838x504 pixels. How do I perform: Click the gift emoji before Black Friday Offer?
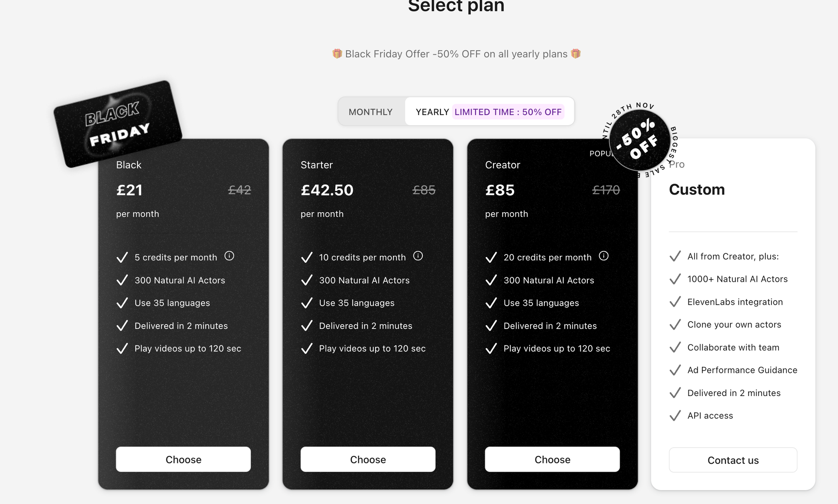pyautogui.click(x=337, y=54)
